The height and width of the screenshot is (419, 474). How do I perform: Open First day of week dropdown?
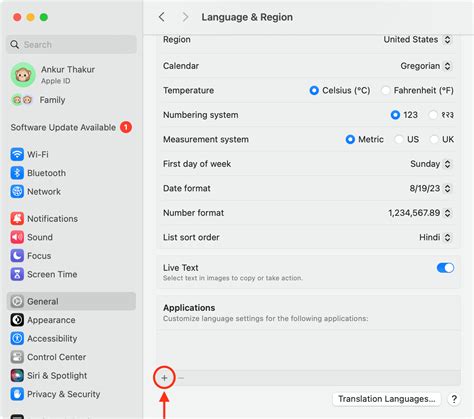[x=430, y=164]
